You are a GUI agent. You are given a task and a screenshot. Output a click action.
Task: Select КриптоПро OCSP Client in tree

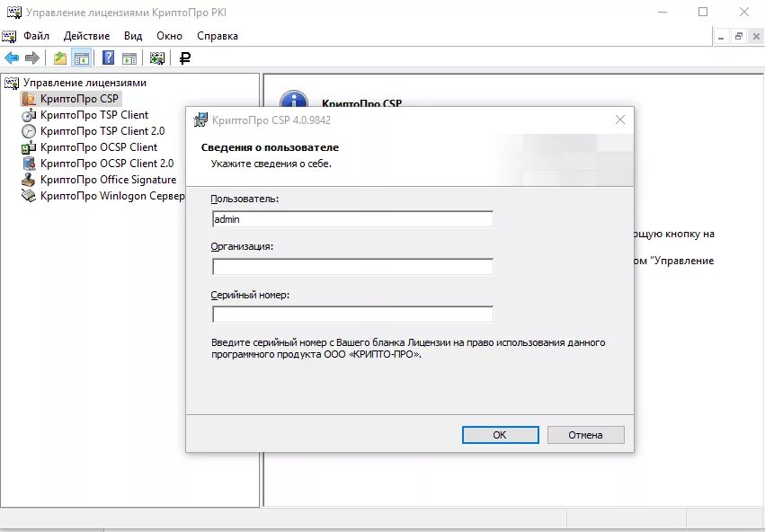tap(99, 147)
